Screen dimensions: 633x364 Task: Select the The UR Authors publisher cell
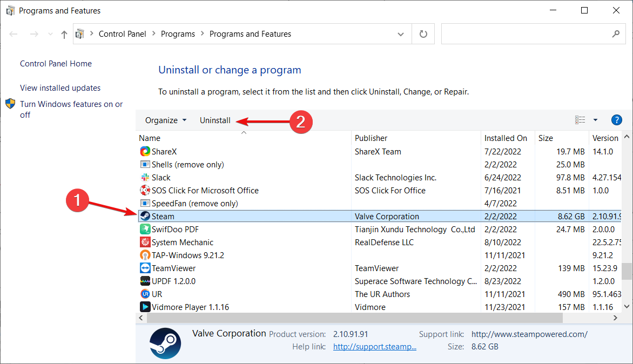pos(382,294)
